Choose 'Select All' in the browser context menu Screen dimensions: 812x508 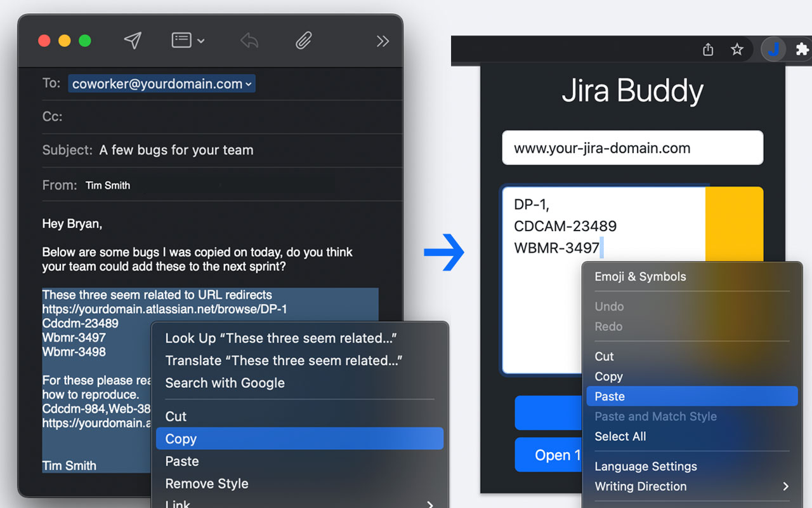[692, 436]
